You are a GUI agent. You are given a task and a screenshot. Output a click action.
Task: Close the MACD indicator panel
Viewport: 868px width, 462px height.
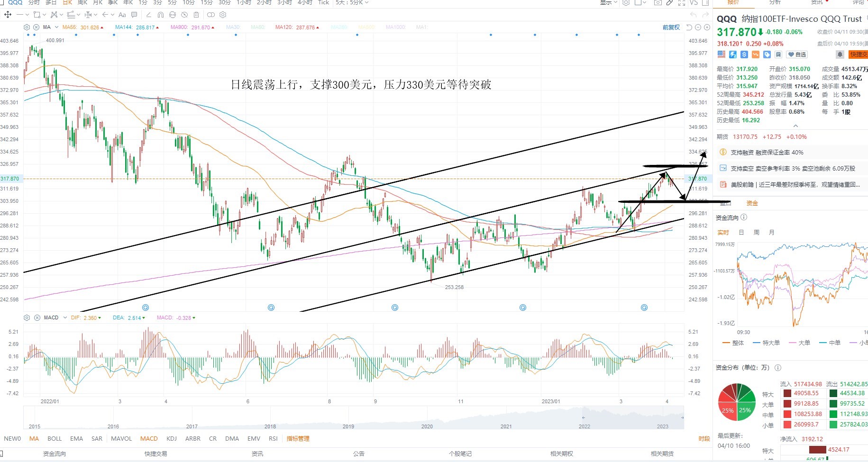click(x=37, y=317)
